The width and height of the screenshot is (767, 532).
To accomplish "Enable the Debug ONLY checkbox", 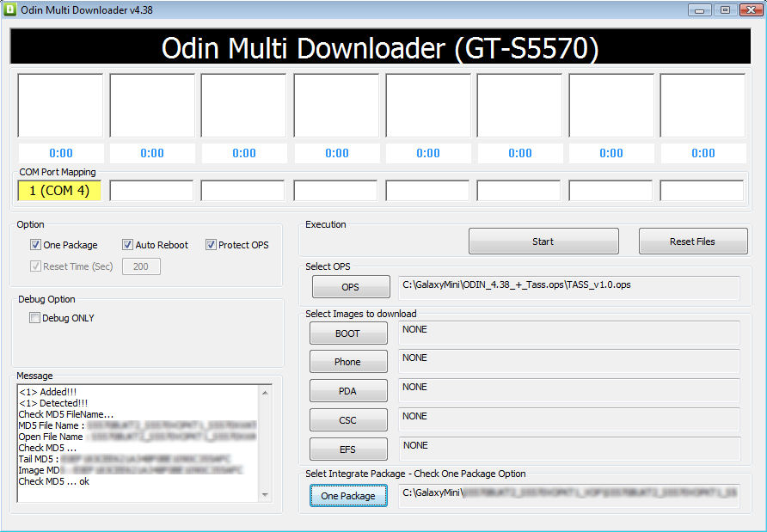I will click(x=35, y=318).
